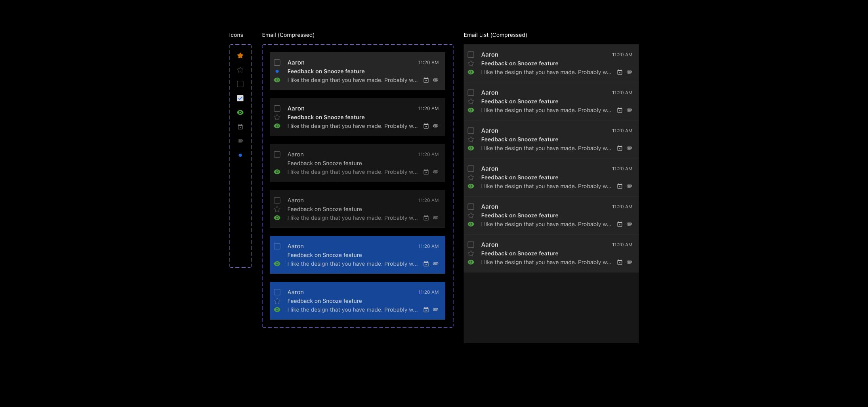Click attachment icon on second Email List row
This screenshot has width=868, height=407.
tap(629, 110)
